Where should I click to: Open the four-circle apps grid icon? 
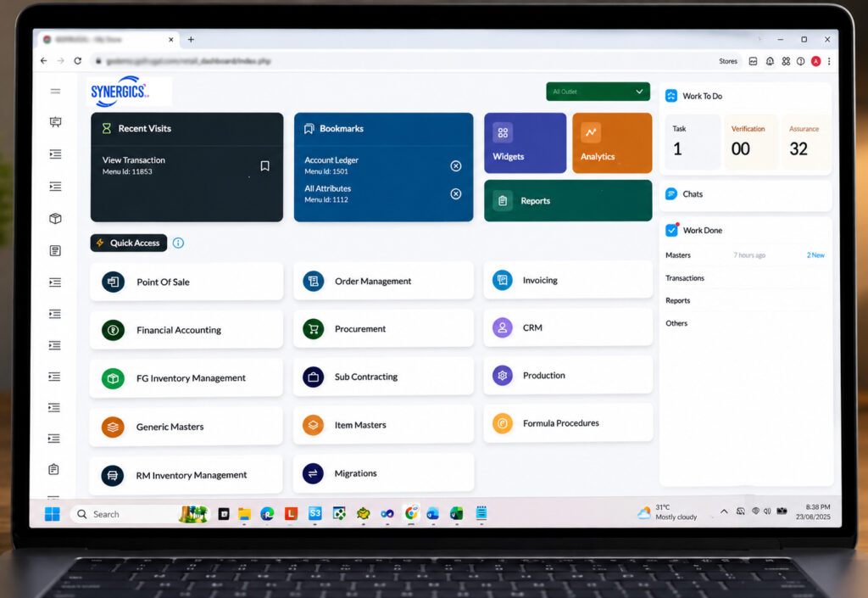[786, 61]
